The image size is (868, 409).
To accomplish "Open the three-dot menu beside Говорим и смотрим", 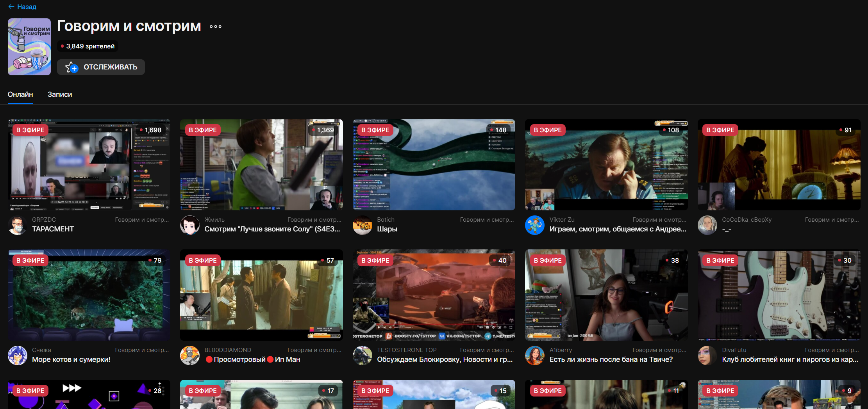I will (x=216, y=27).
